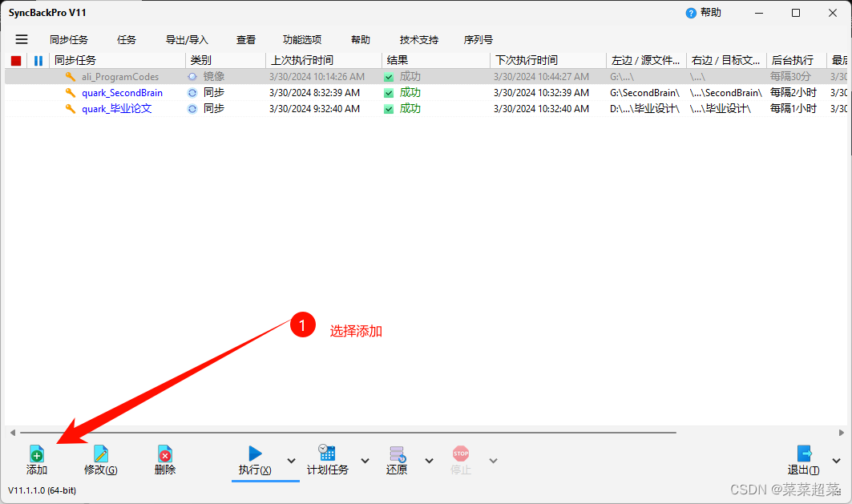Open 计划任务 (Schedule) calendar icon
Viewport: 852px width, 504px height.
click(x=327, y=453)
